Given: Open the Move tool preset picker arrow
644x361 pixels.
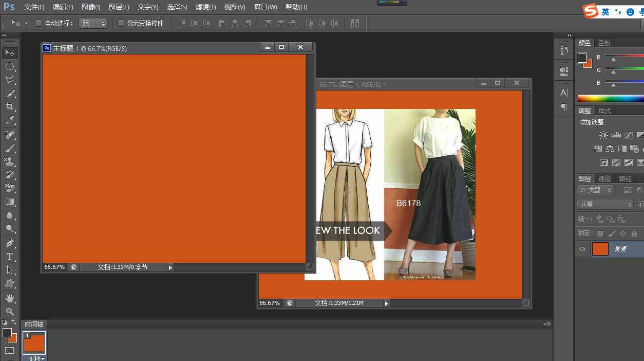Looking at the screenshot, I should (27, 23).
